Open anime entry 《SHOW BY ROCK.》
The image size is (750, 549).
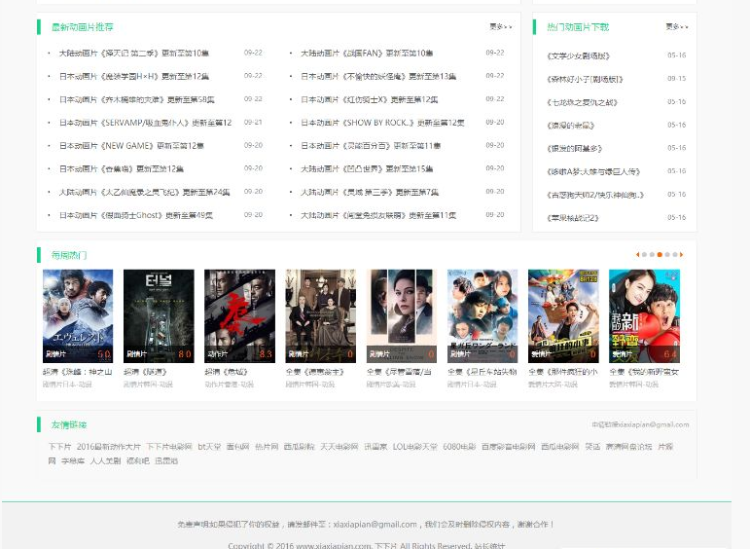click(x=383, y=123)
